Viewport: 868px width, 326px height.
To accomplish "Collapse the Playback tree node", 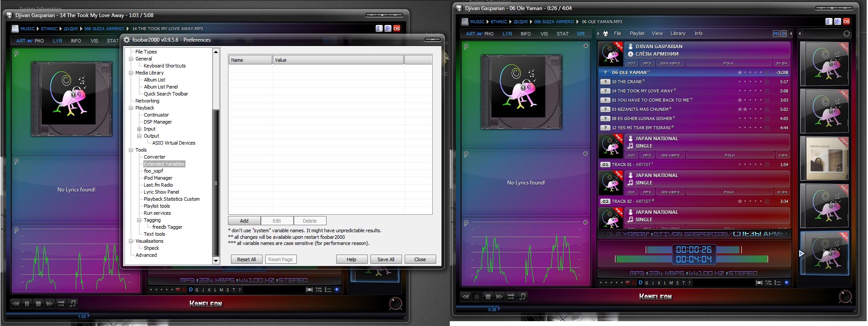I will click(x=131, y=108).
